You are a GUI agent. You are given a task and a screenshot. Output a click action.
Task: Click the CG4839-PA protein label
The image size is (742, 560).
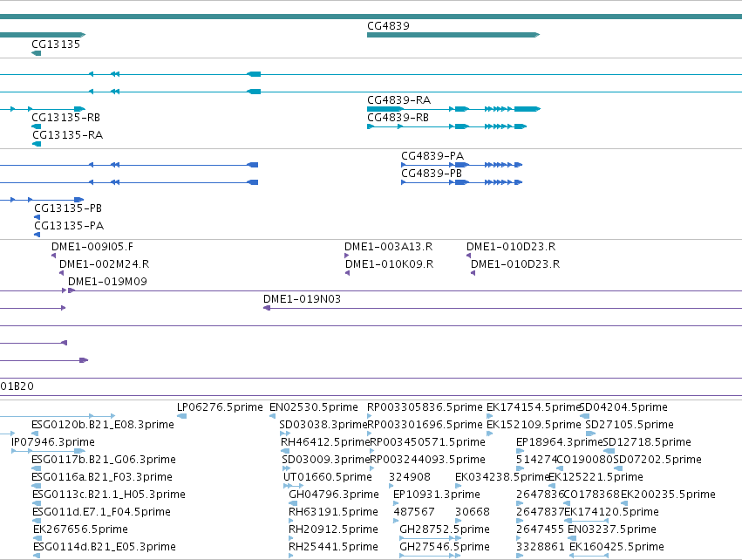tap(432, 156)
